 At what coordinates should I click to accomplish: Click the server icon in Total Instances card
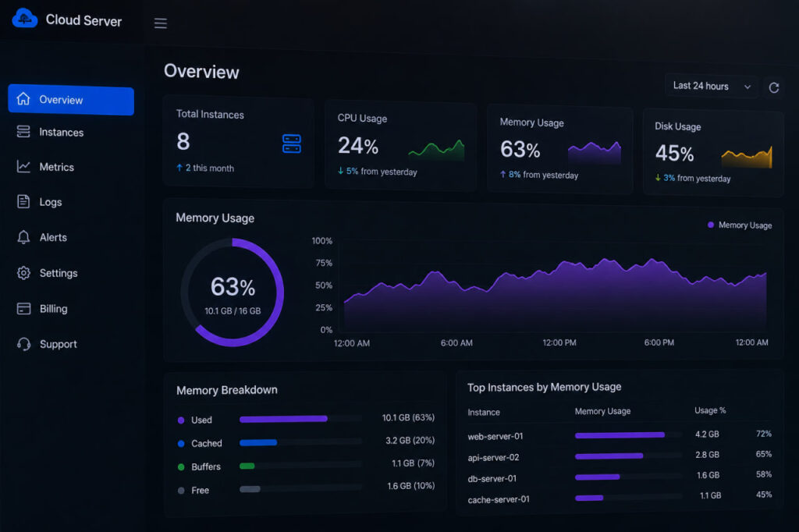tap(292, 144)
